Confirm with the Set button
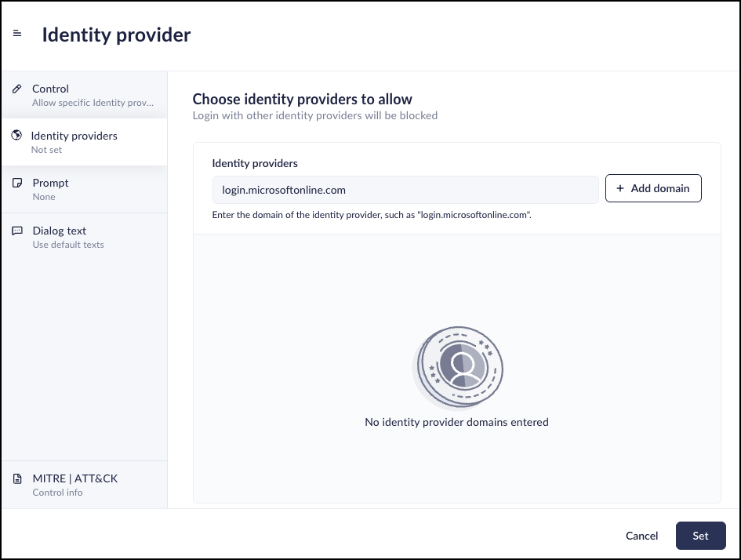The width and height of the screenshot is (741, 560). (x=700, y=536)
